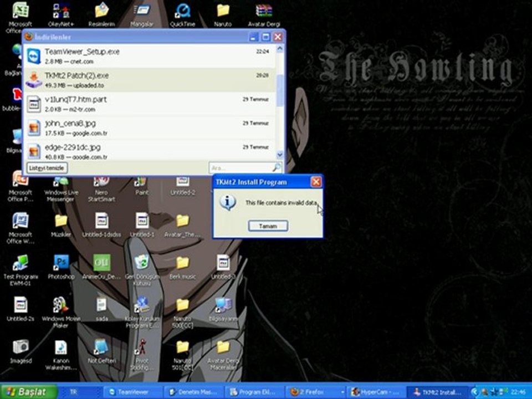Open TeamViewer_Setup.exe download entry
Viewport: 532px width, 399px height.
pyautogui.click(x=149, y=57)
